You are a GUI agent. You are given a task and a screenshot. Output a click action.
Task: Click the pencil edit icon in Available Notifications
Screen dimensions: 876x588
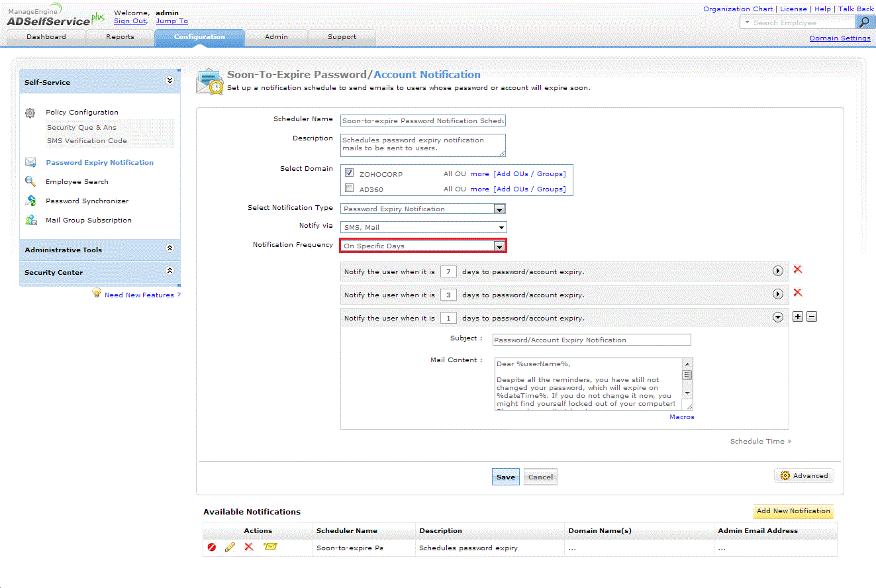click(230, 548)
